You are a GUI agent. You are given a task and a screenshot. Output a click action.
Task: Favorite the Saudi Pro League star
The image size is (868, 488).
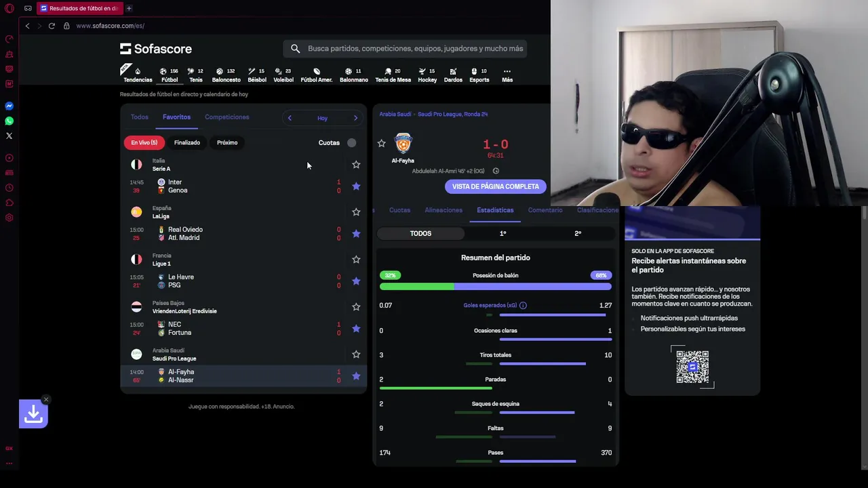(356, 354)
